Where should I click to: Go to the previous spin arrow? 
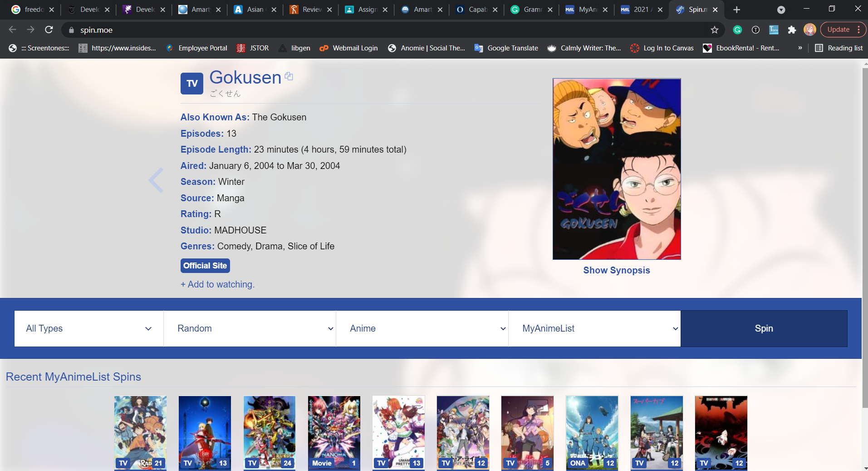coord(156,180)
